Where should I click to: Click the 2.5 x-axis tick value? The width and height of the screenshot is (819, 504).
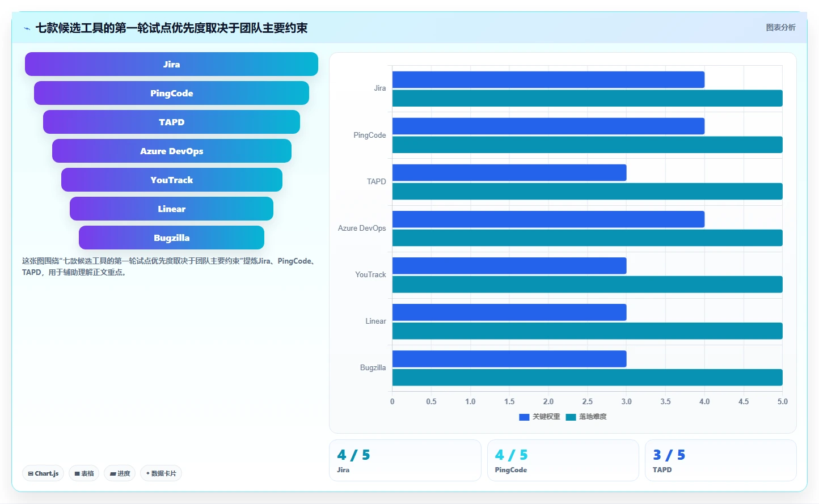(587, 401)
